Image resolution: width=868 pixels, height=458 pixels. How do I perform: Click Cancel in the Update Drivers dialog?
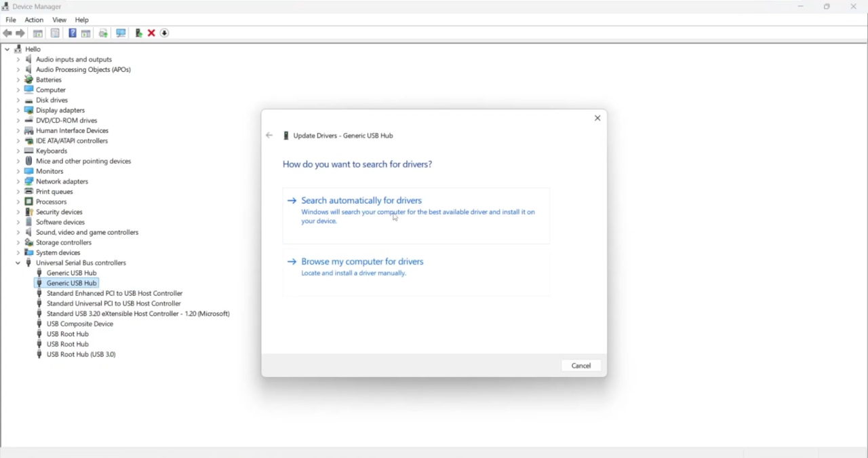tap(581, 366)
